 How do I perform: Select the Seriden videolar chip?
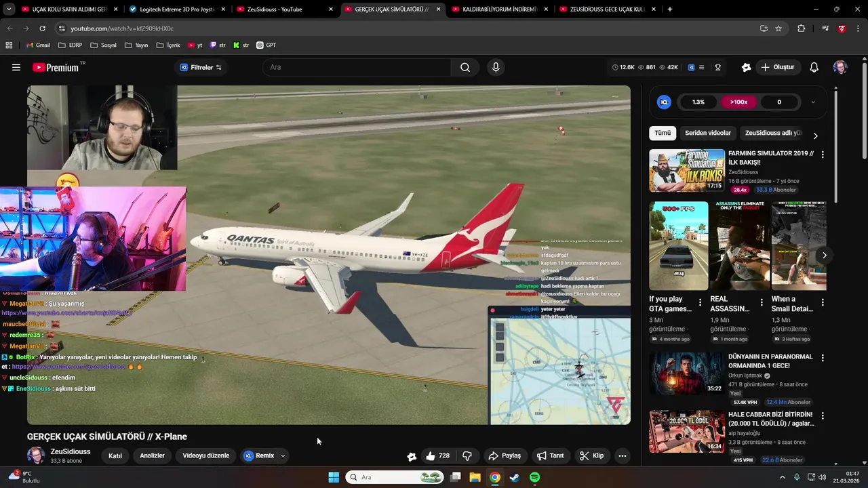pyautogui.click(x=708, y=133)
